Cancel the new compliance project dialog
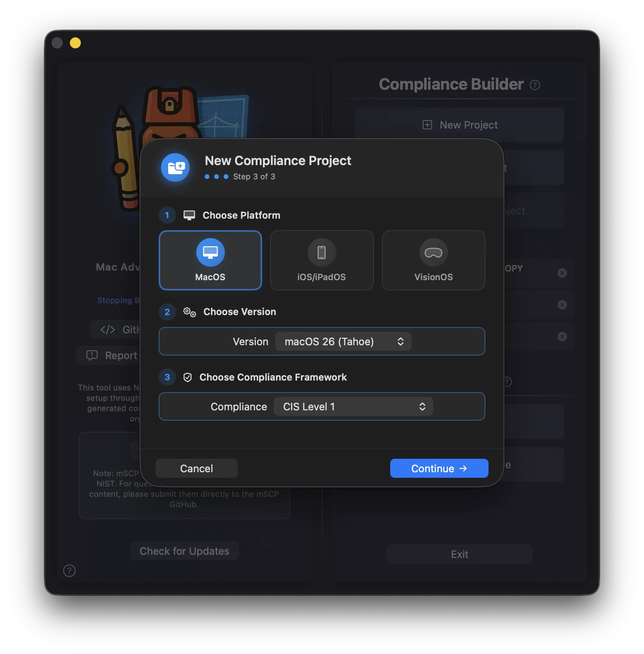The width and height of the screenshot is (644, 654). click(x=197, y=469)
